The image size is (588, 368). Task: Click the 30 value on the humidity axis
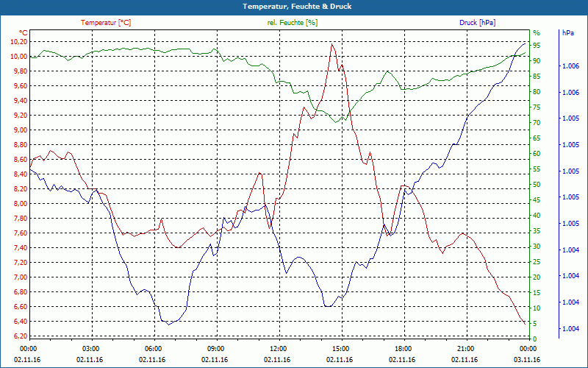(537, 247)
